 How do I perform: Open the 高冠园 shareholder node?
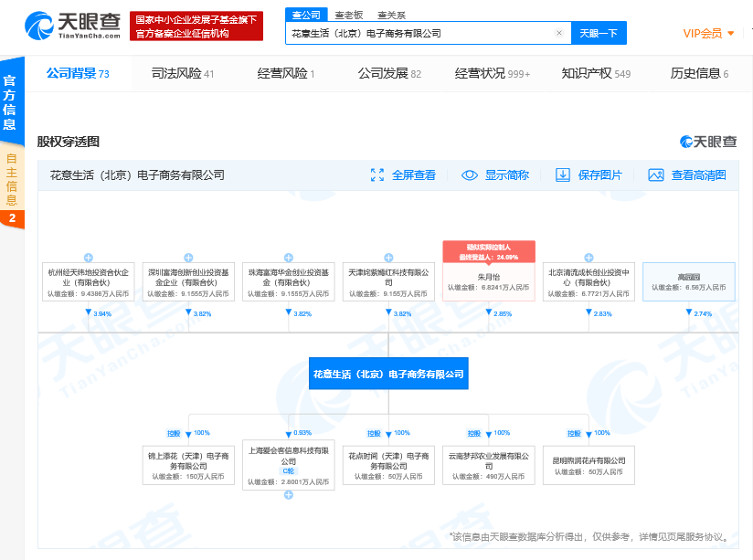pyautogui.click(x=689, y=282)
